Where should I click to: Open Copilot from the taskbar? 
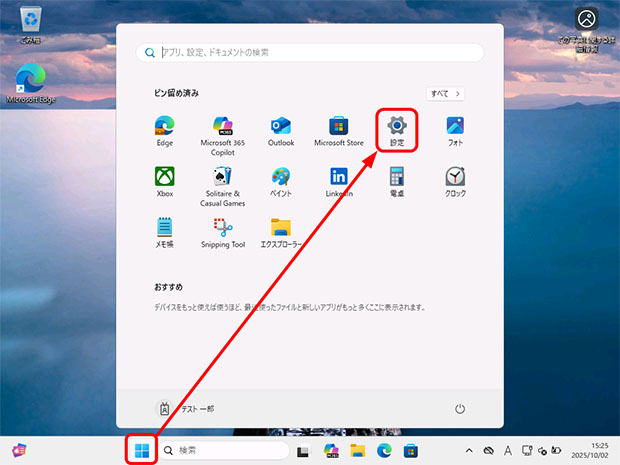click(331, 450)
